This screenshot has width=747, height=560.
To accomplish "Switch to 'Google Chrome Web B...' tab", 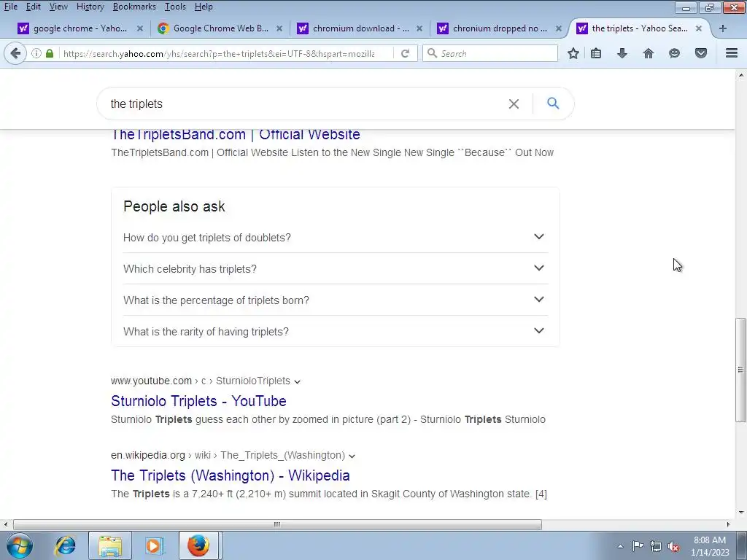I will coord(220,28).
